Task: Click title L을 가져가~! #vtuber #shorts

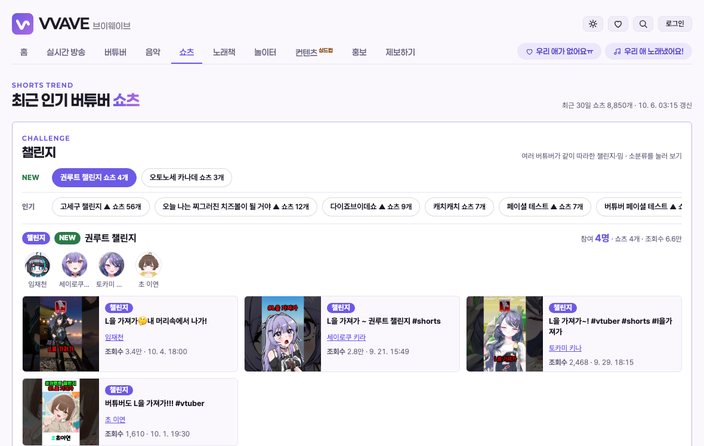Action: point(611,326)
